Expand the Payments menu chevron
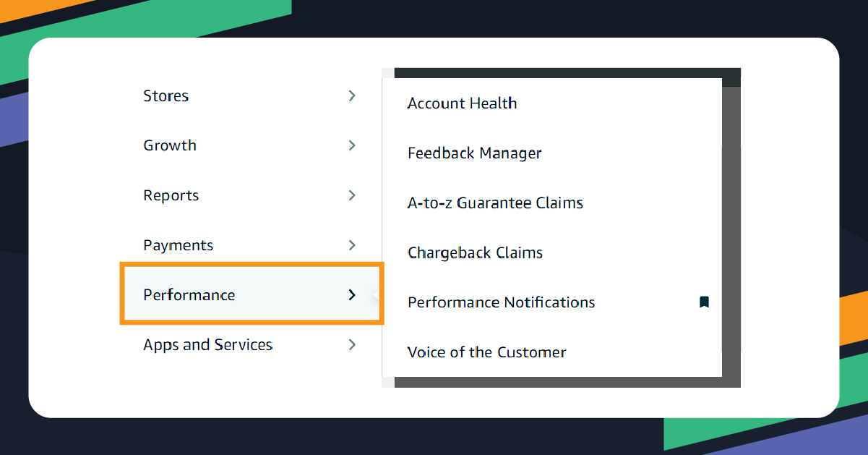Screen dimensions: 868x455 [x=352, y=245]
